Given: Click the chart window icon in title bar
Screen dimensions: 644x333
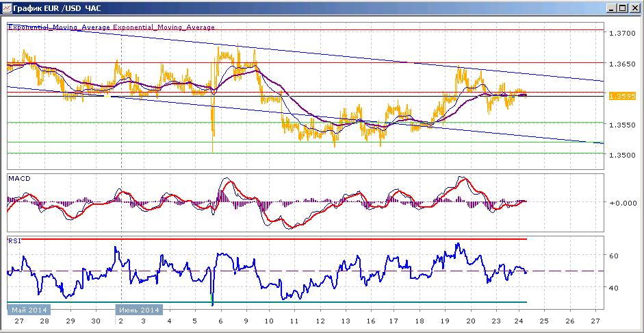Looking at the screenshot, I should [7, 8].
